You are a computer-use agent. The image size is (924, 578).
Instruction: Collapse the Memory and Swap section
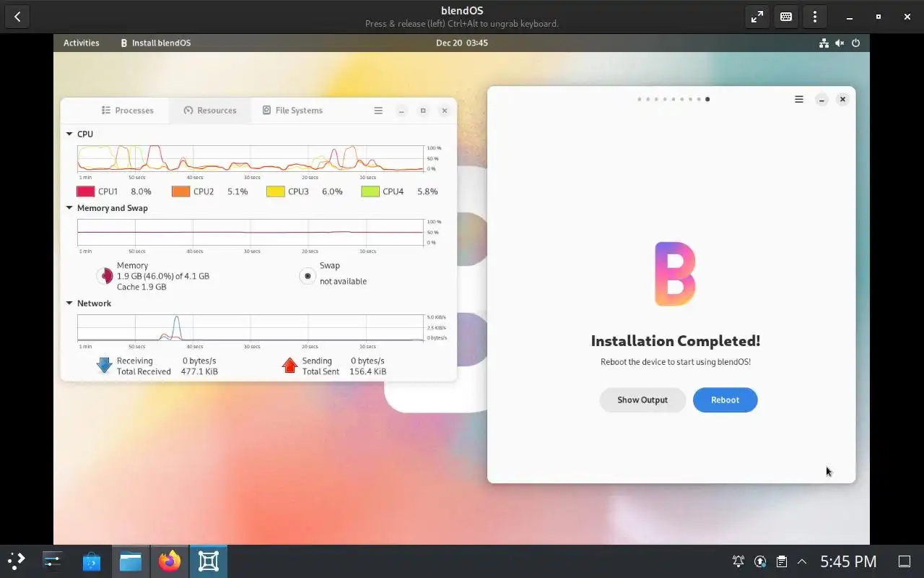coord(69,208)
